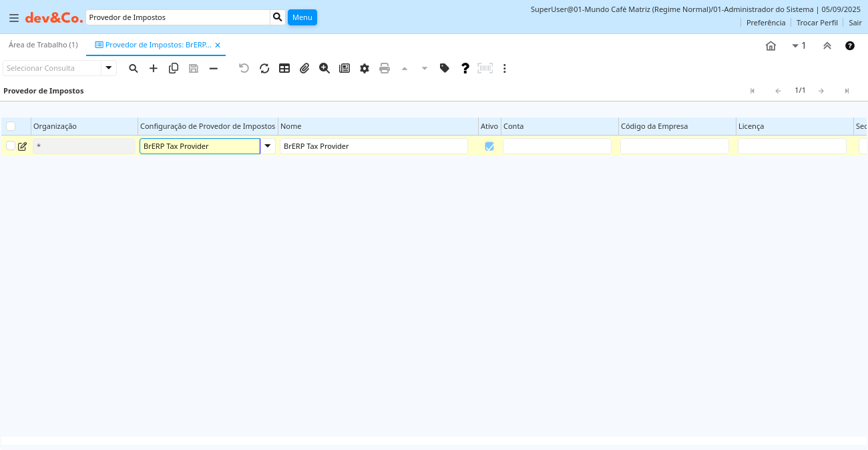
Task: Open the Process gear icon
Action: click(365, 68)
